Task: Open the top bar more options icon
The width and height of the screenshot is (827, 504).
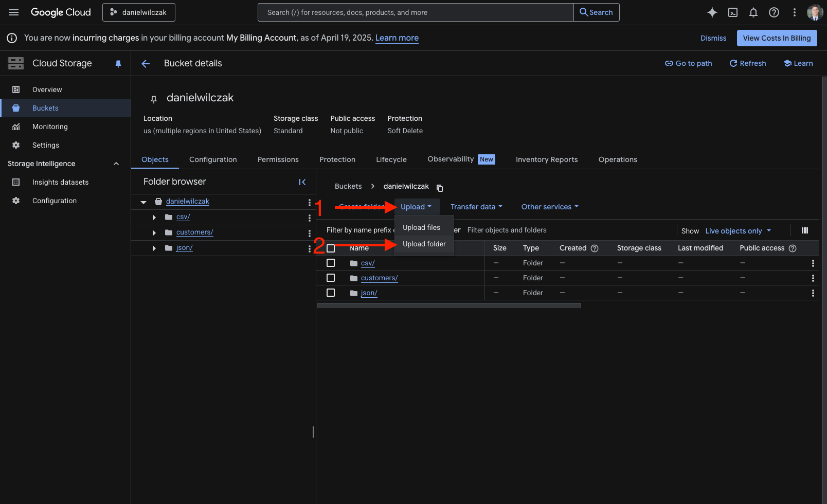Action: pos(795,12)
